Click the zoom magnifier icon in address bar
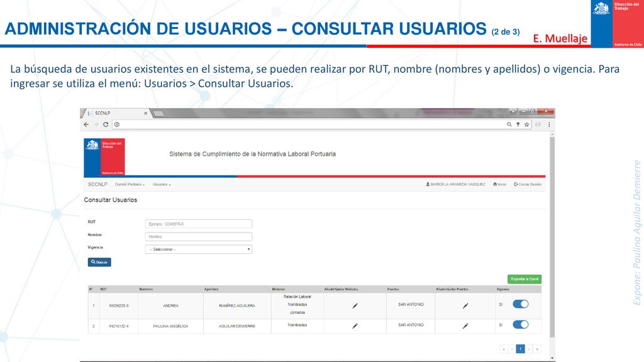Viewport: 644px width, 362px height. coord(509,124)
